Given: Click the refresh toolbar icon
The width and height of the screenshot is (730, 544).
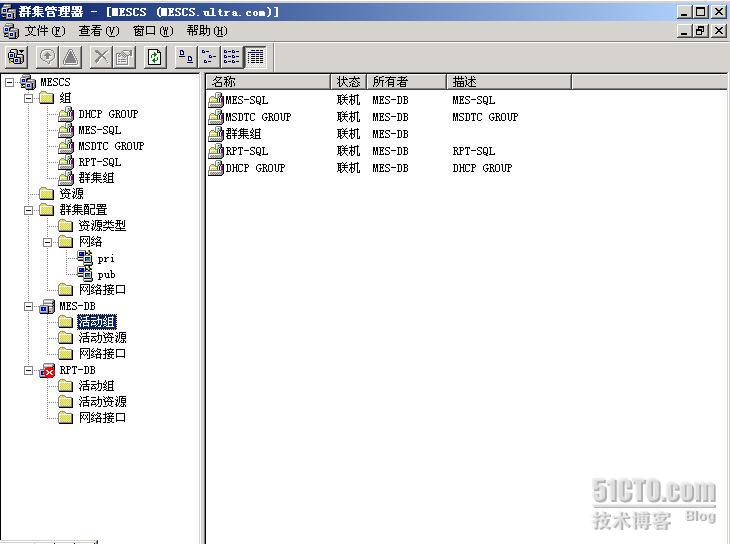Looking at the screenshot, I should pos(155,57).
